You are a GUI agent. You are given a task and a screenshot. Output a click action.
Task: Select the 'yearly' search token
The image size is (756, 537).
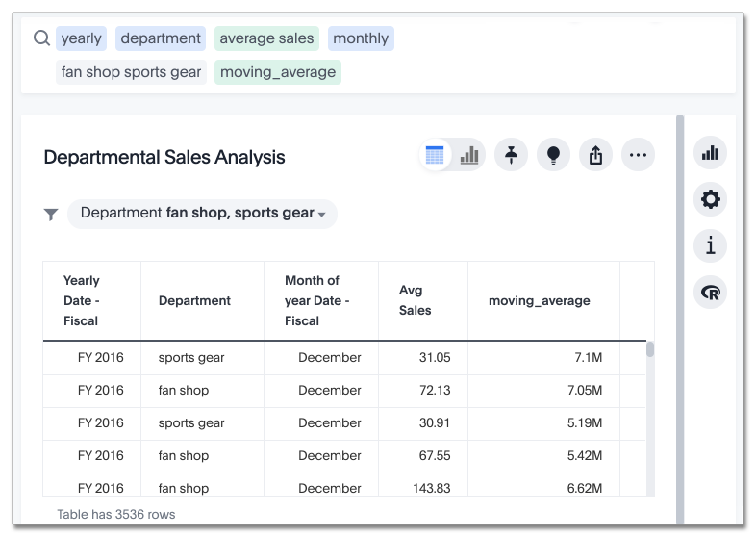pyautogui.click(x=81, y=38)
